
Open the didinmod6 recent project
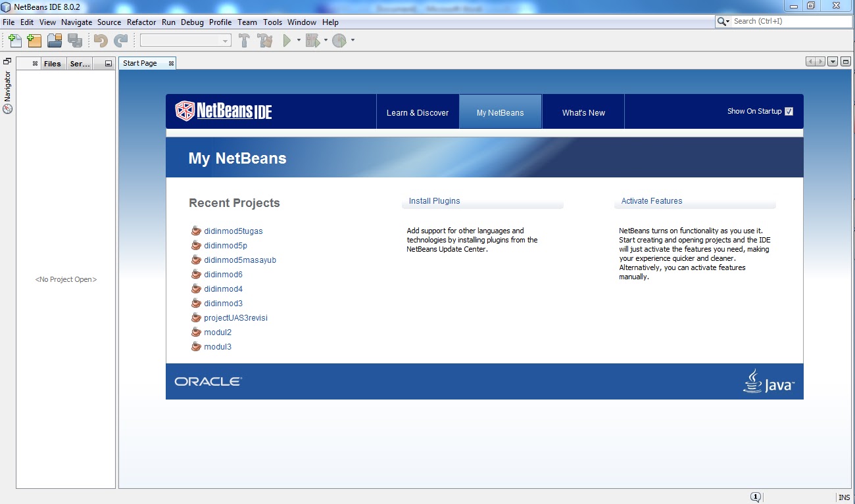click(223, 274)
